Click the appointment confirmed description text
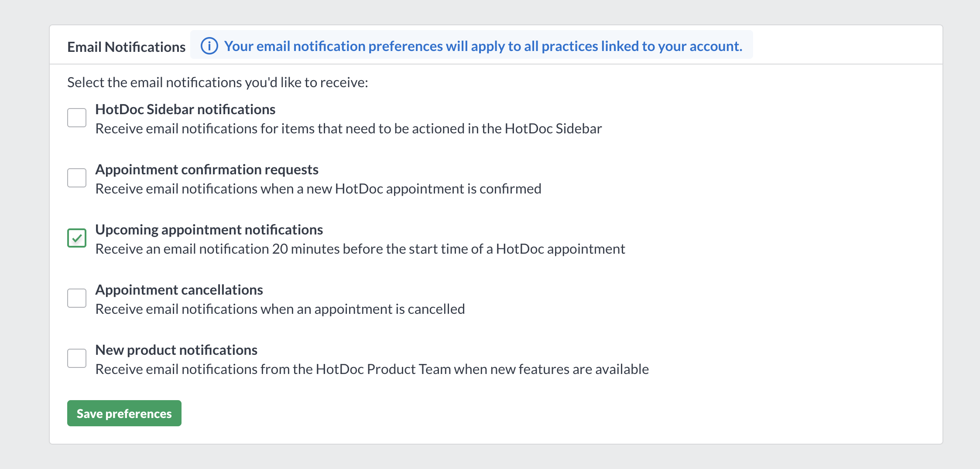This screenshot has width=980, height=469. coord(319,189)
